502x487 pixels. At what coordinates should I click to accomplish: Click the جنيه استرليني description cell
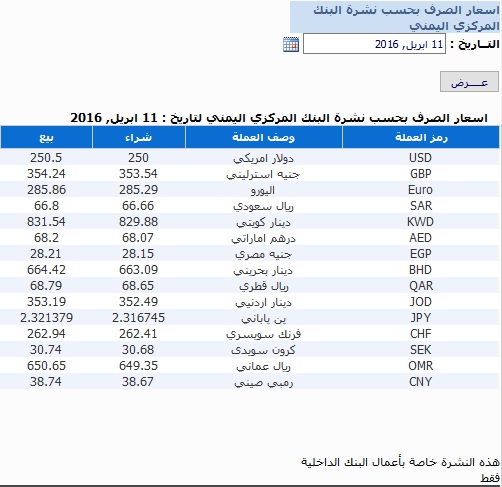[263, 174]
